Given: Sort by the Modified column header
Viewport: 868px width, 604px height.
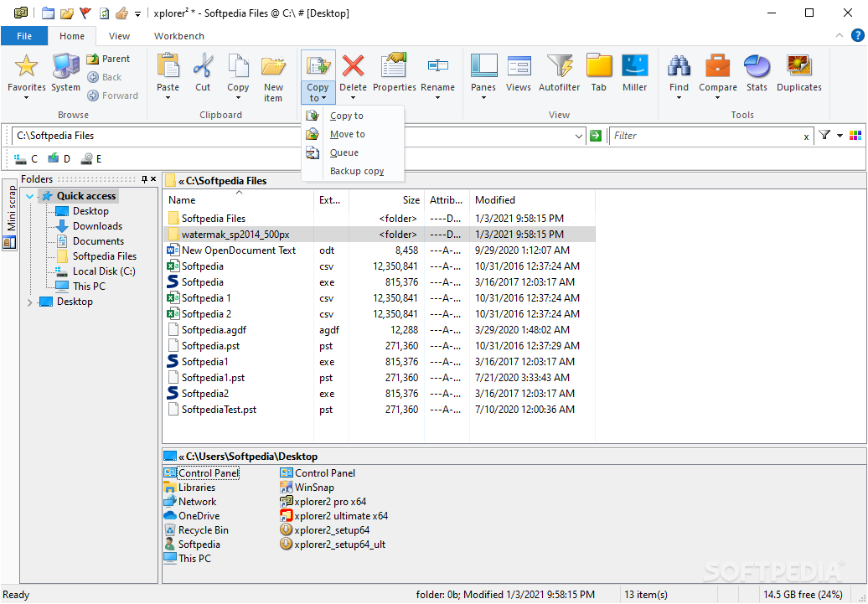Looking at the screenshot, I should [x=532, y=200].
